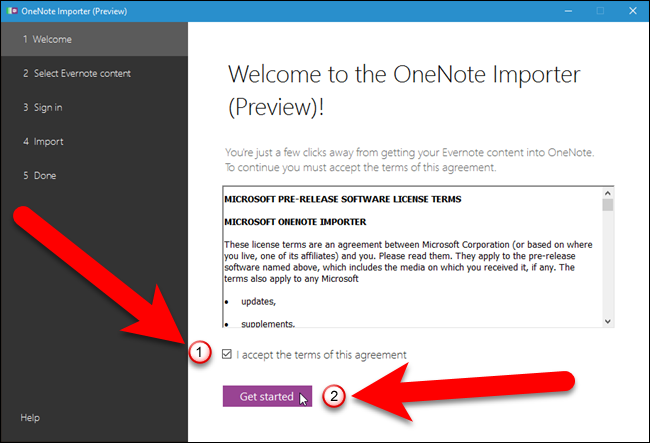Click the OneNote Importer app icon
650x443 pixels.
pos(12,11)
